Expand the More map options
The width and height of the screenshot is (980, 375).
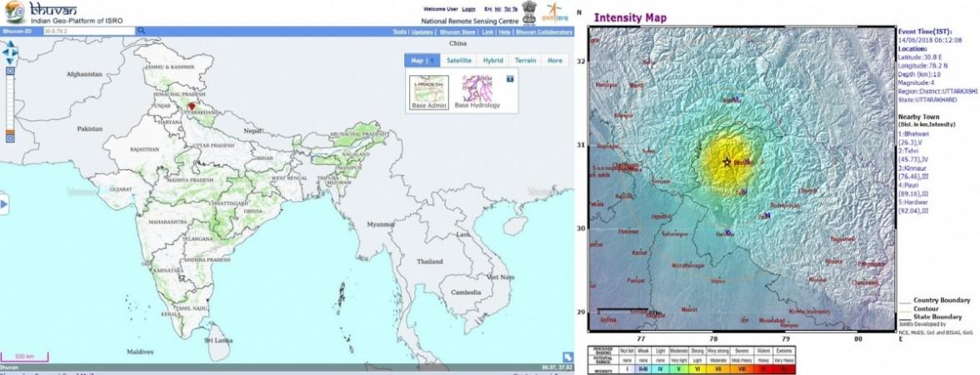[x=554, y=61]
